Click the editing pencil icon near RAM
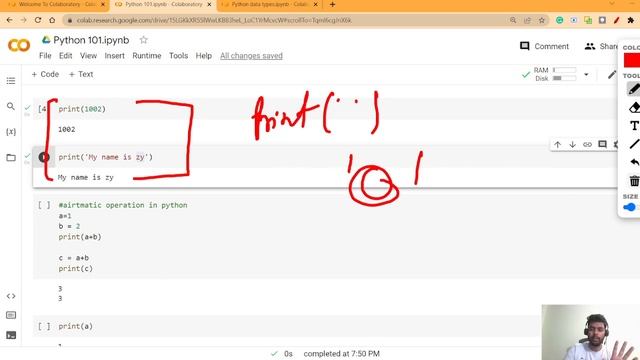Image resolution: width=640 pixels, height=360 pixels. [x=611, y=75]
